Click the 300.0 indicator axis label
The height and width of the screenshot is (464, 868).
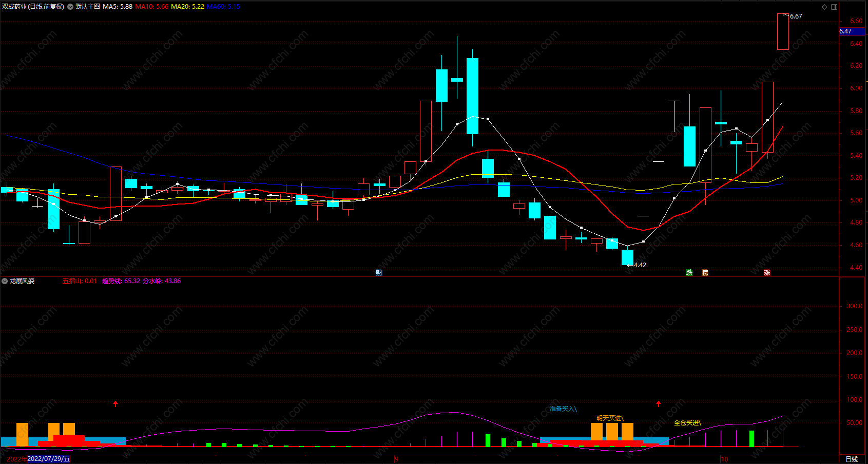coord(855,306)
